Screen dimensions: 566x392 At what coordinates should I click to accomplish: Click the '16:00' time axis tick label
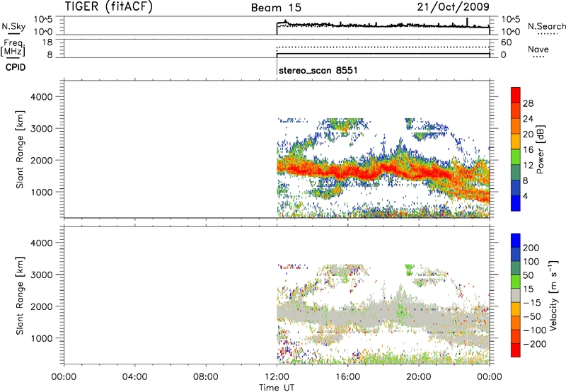(347, 377)
